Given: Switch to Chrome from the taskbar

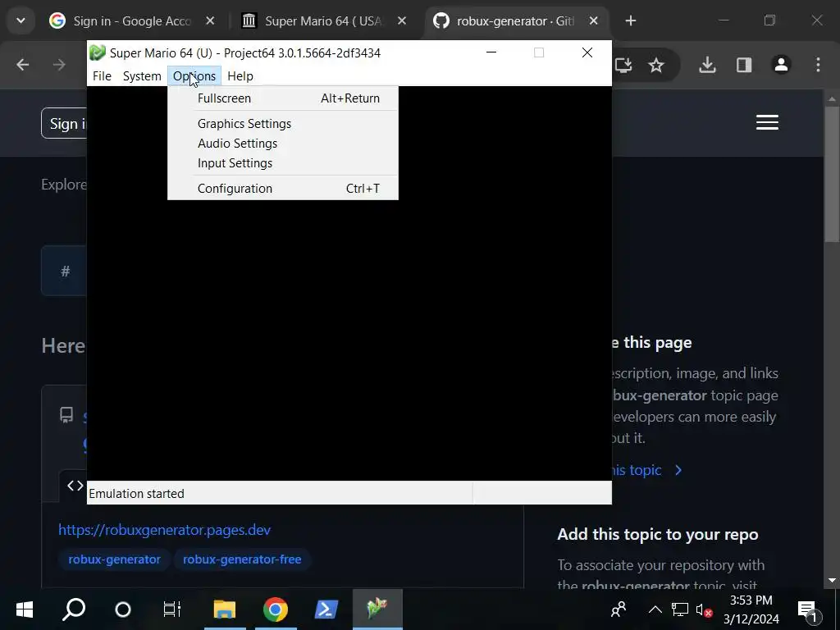Looking at the screenshot, I should pyautogui.click(x=276, y=609).
